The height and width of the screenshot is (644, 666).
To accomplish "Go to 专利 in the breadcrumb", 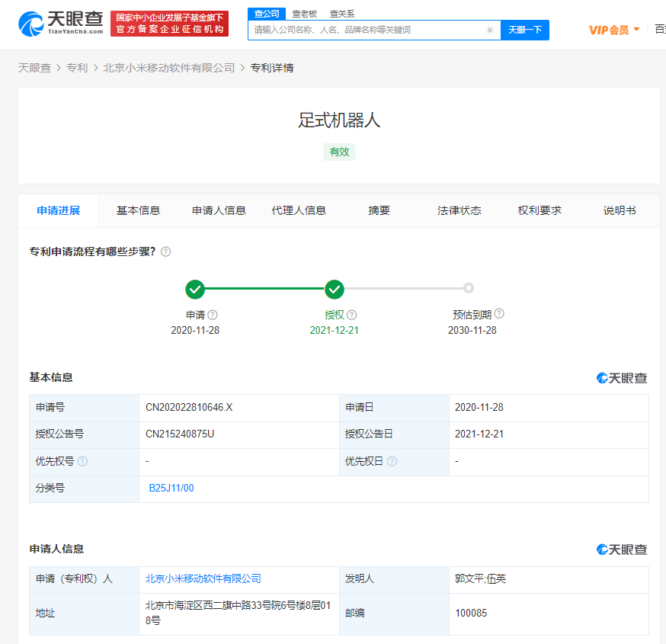I will 77,68.
